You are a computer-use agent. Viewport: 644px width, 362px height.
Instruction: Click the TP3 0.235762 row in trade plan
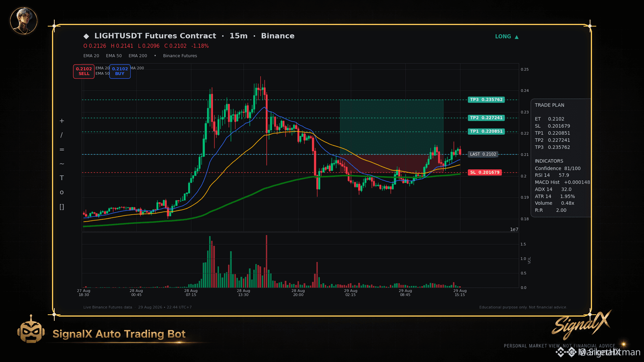(552, 147)
